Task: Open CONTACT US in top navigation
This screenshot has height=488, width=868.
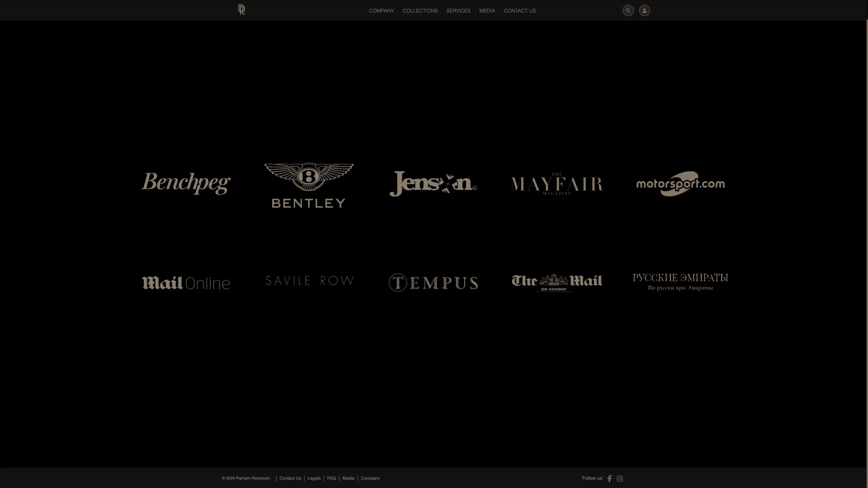Action: [x=520, y=11]
